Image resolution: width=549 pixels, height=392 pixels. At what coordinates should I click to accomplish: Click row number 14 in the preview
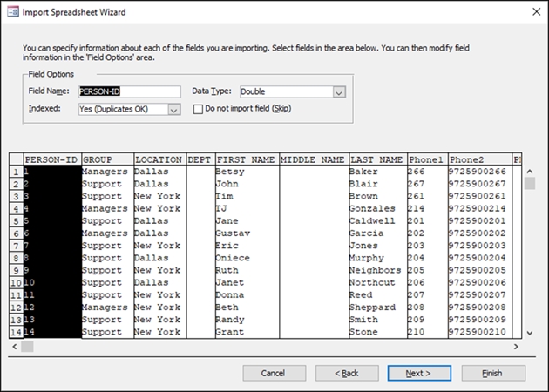click(x=16, y=332)
